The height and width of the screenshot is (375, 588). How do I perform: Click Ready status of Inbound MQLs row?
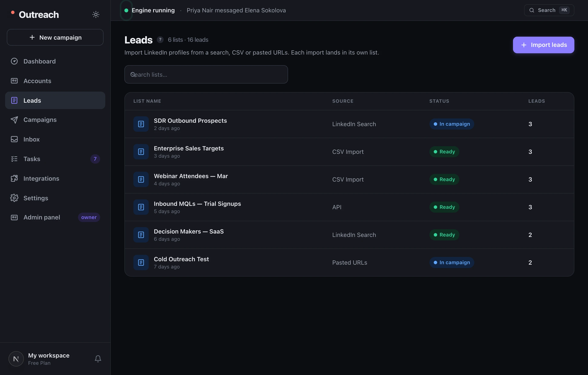click(x=444, y=207)
